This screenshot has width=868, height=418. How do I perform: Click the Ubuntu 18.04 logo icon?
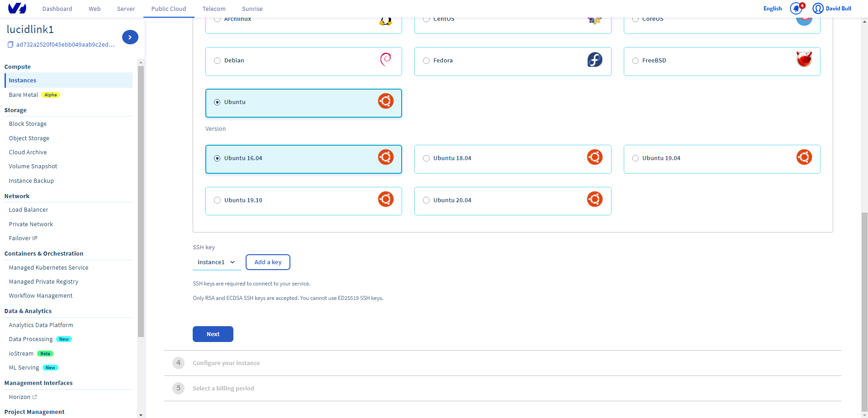pos(595,157)
